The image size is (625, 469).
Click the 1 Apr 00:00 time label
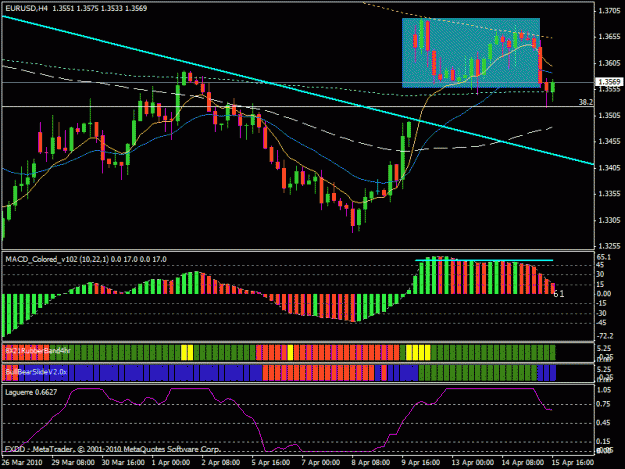171,462
